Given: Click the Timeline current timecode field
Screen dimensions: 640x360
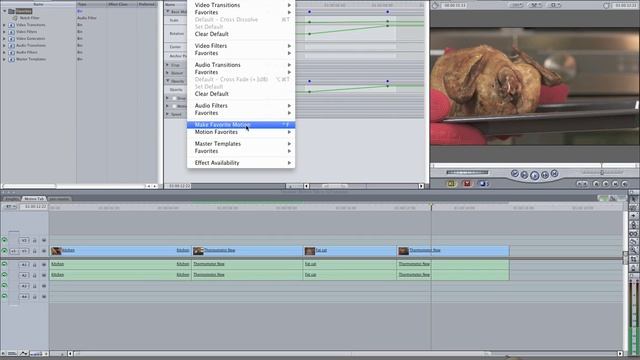Looking at the screenshot, I should click(35, 207).
